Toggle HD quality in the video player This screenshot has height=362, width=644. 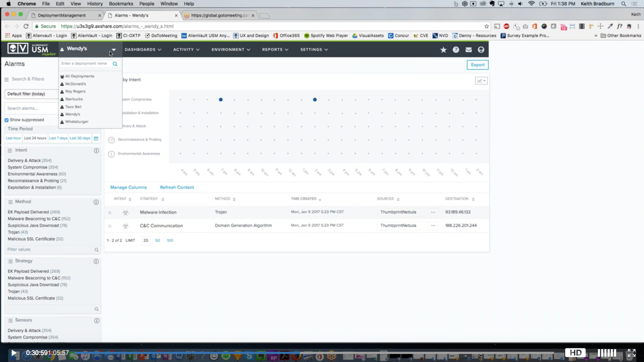pyautogui.click(x=576, y=352)
